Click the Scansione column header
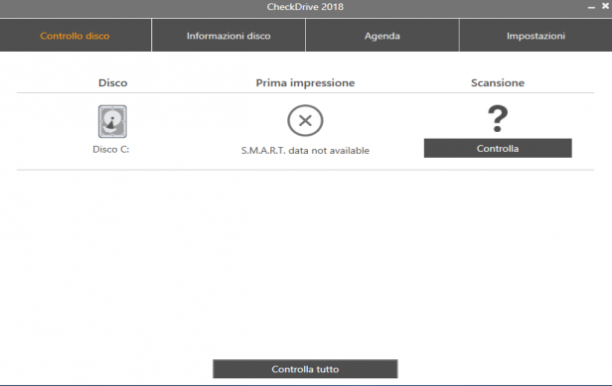Image resolution: width=612 pixels, height=386 pixels. (498, 83)
